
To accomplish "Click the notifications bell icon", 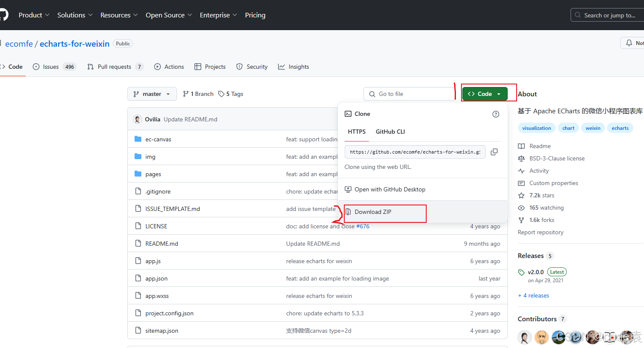I will 629,43.
